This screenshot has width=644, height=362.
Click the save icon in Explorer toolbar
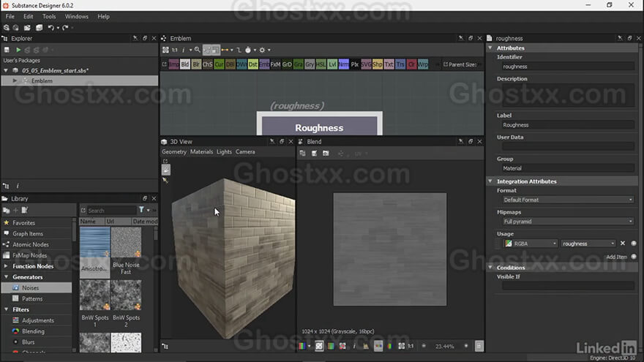pyautogui.click(x=7, y=50)
